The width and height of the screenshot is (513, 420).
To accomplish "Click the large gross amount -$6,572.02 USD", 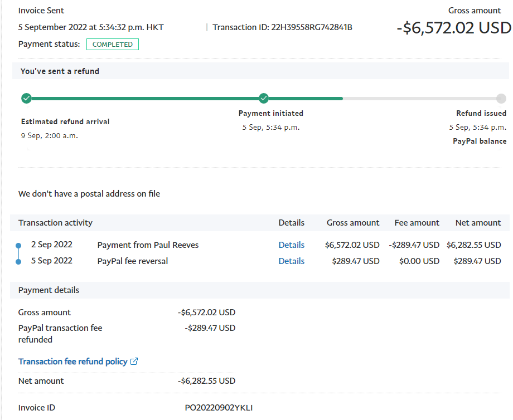I will click(453, 28).
